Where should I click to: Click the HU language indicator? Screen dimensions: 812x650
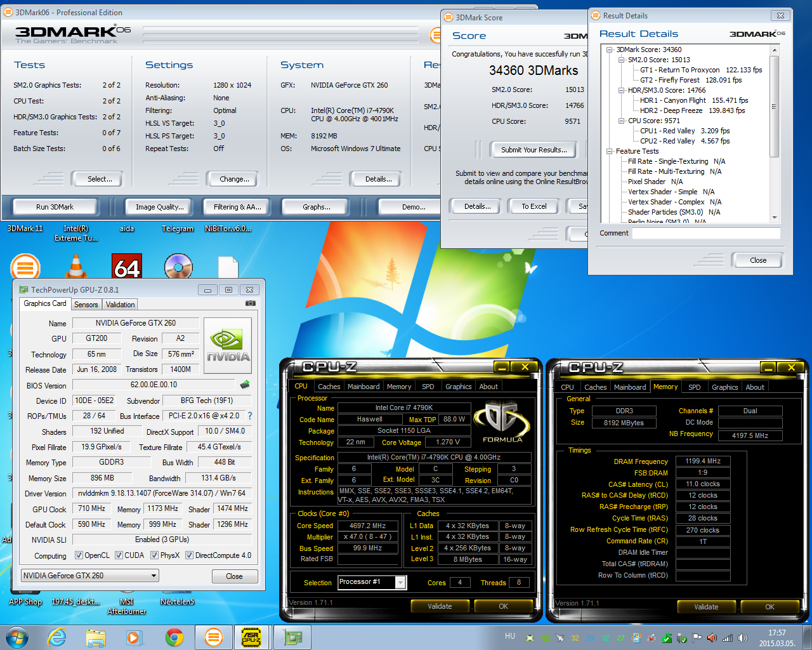pyautogui.click(x=510, y=636)
